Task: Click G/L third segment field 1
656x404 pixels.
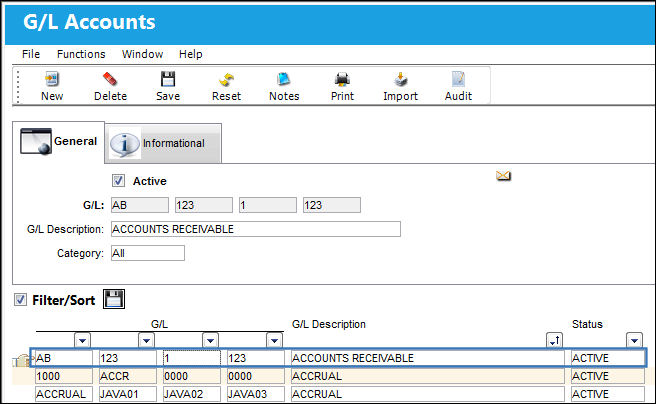Action: coord(268,205)
